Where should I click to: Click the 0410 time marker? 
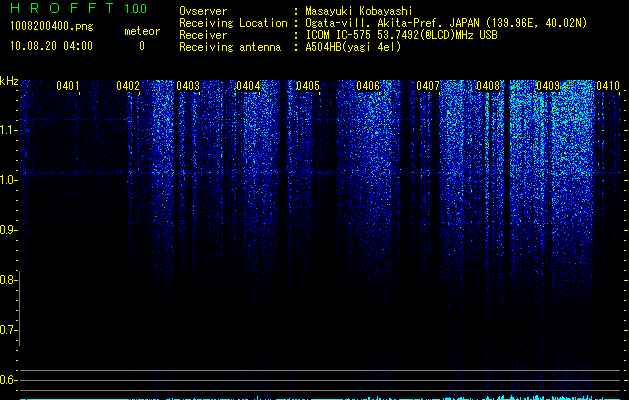coord(608,86)
